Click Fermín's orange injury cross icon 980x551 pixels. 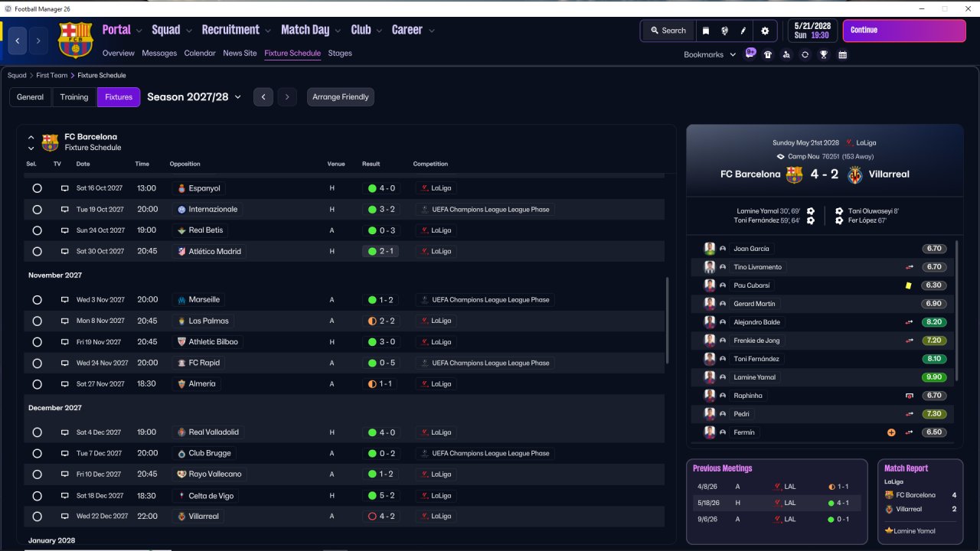[x=891, y=432]
